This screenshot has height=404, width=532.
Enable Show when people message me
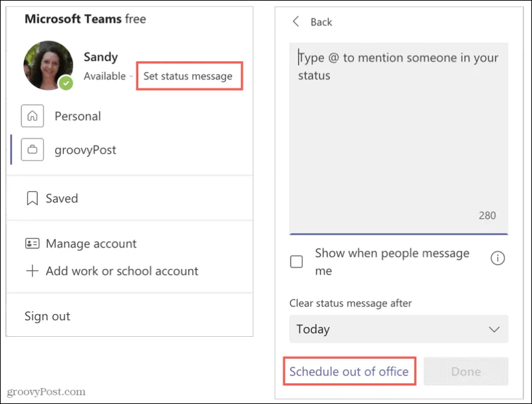(x=297, y=262)
